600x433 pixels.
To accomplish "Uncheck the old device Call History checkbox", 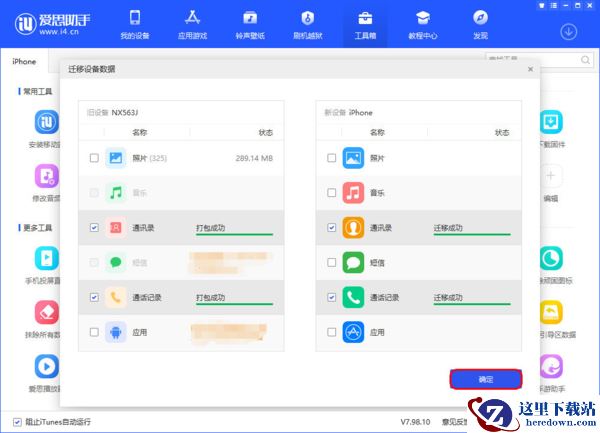I will [x=94, y=297].
